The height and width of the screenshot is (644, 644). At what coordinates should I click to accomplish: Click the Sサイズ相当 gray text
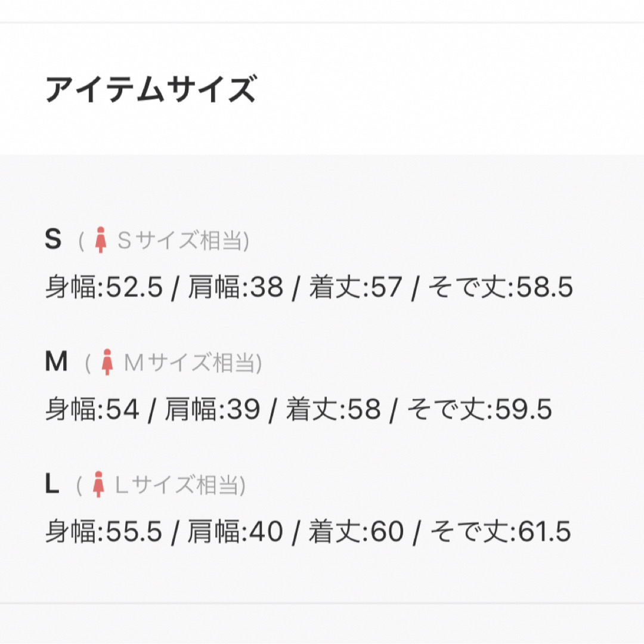click(x=179, y=240)
